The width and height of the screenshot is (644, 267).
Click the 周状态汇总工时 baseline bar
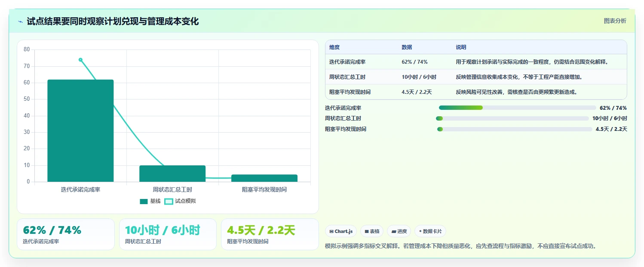pyautogui.click(x=172, y=174)
